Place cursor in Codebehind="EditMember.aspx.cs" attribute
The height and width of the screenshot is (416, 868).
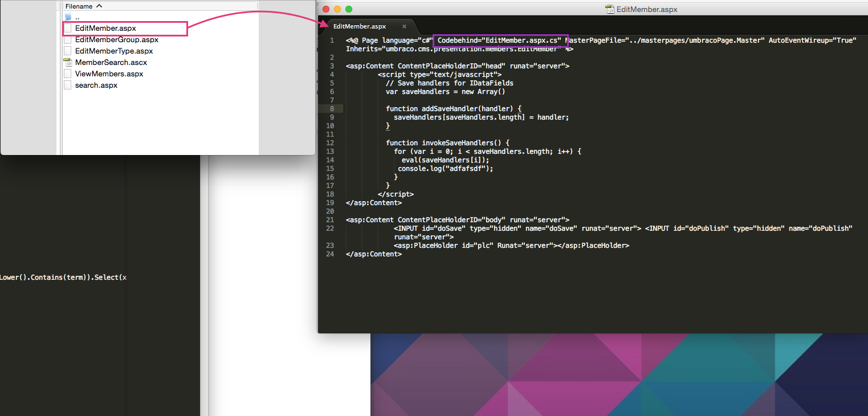click(500, 40)
